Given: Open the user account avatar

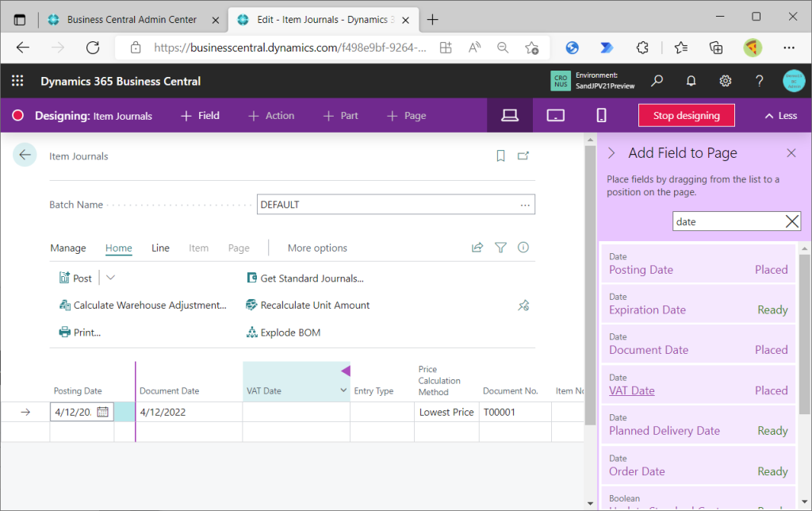Looking at the screenshot, I should [x=793, y=81].
